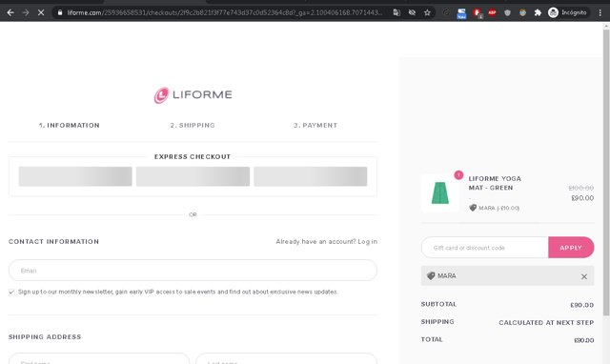Go to the 3. Payment step
Image resolution: width=610 pixels, height=364 pixels.
[315, 125]
